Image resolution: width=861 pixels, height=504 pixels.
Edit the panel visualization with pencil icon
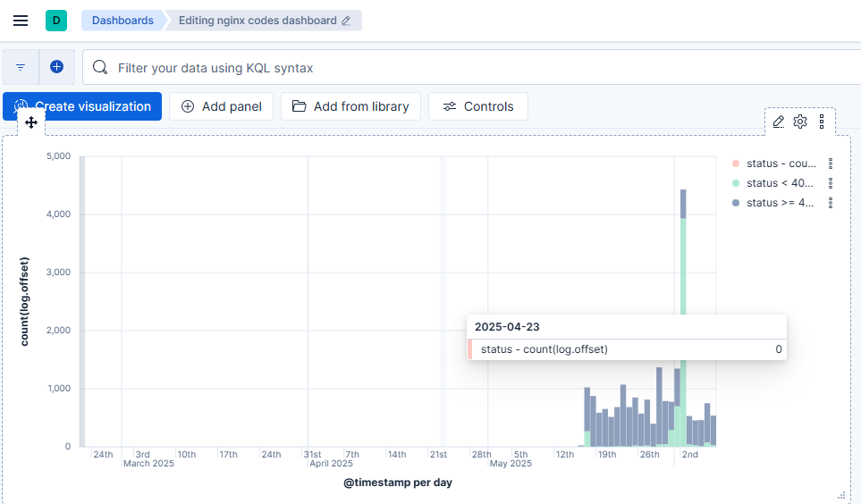pos(779,122)
